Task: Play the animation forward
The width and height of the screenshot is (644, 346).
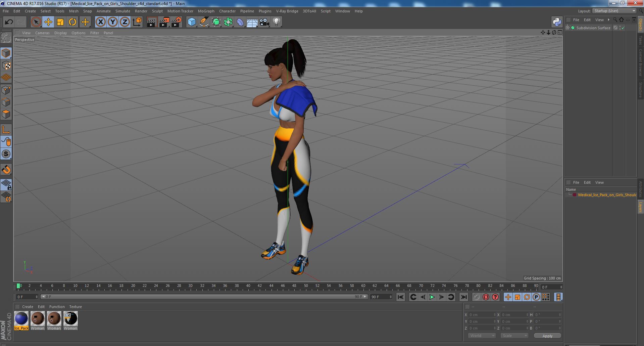Action: coord(432,297)
